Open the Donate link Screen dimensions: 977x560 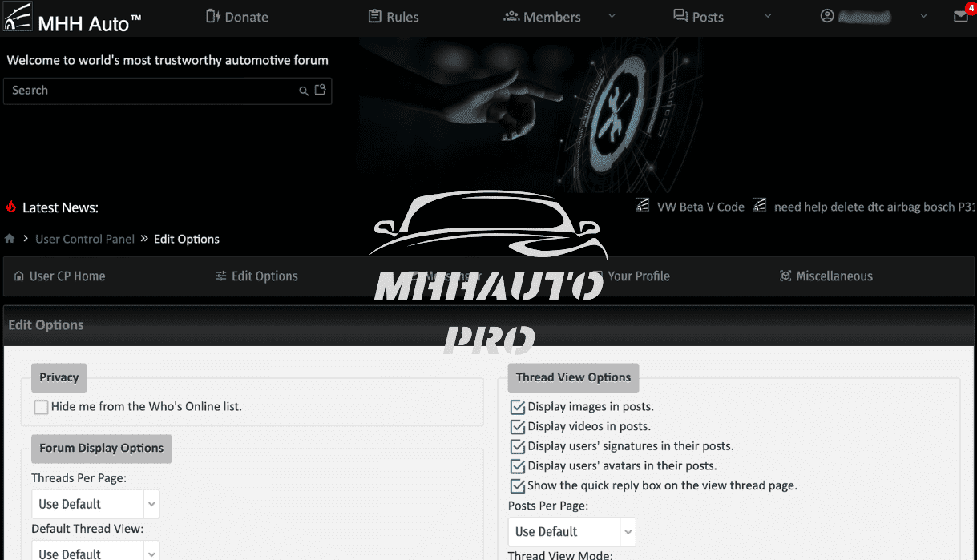point(237,17)
